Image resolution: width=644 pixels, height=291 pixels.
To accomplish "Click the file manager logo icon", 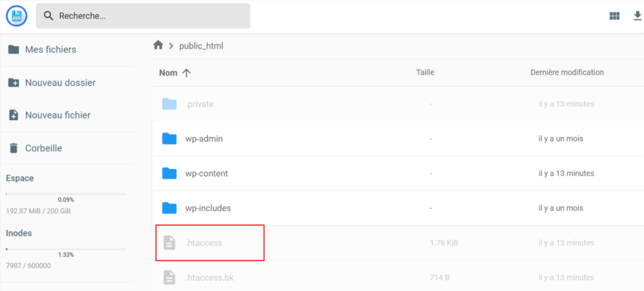I will (16, 16).
